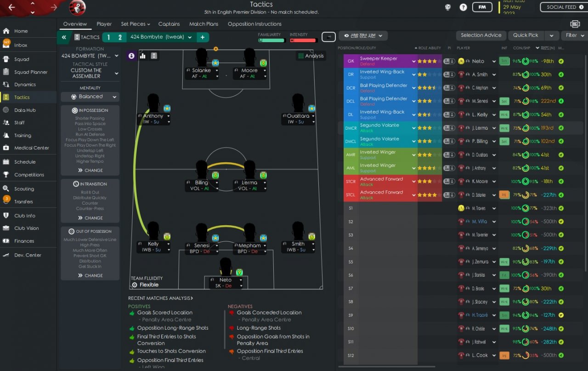This screenshot has height=371, width=588.
Task: Toggle C. Mepham's player instructions switch
Action: (449, 88)
